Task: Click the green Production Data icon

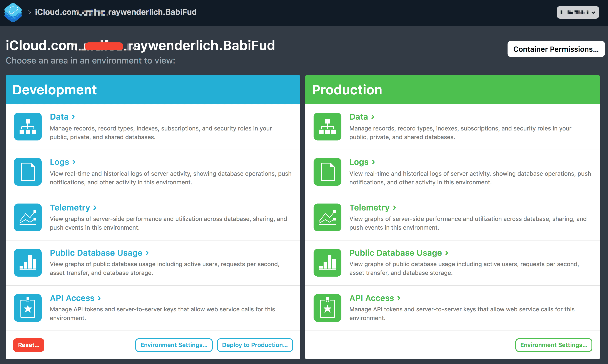Action: pos(327,127)
